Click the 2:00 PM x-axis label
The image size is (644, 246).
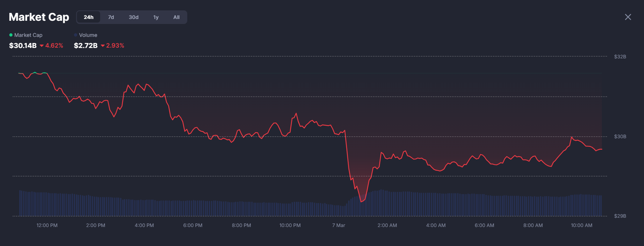click(x=96, y=225)
